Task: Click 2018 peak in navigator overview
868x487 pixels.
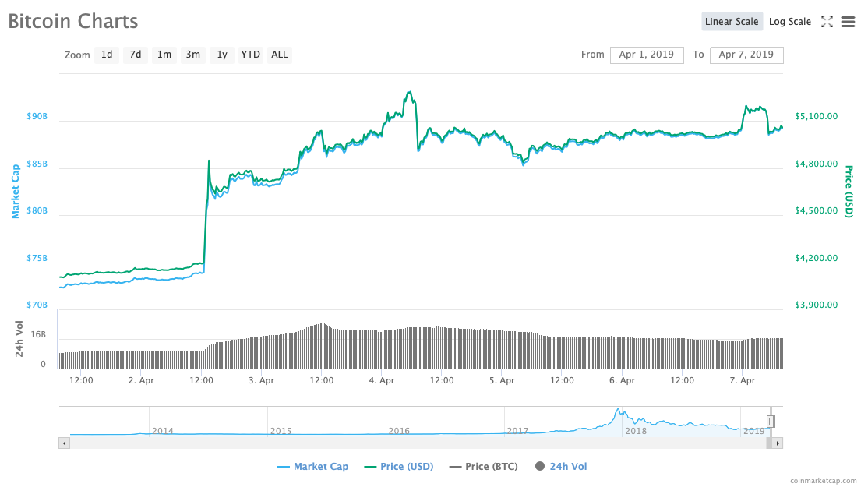Action: point(618,410)
